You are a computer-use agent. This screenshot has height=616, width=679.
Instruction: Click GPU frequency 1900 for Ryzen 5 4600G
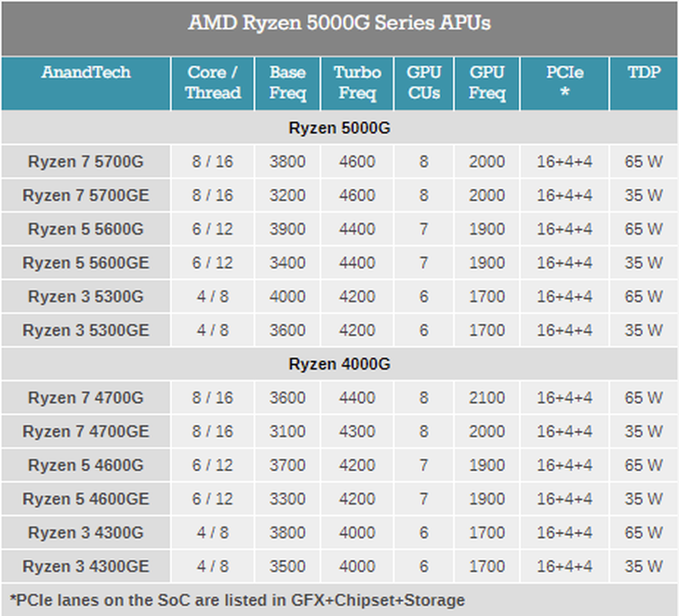coord(487,465)
